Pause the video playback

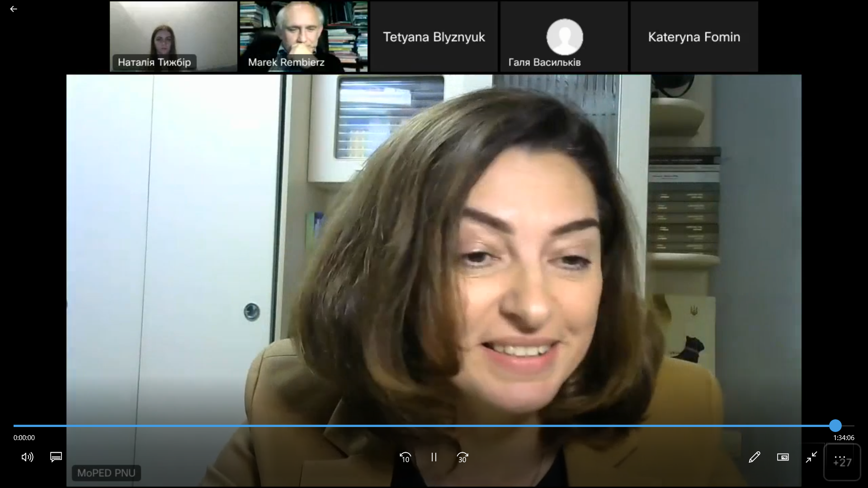[x=434, y=457]
